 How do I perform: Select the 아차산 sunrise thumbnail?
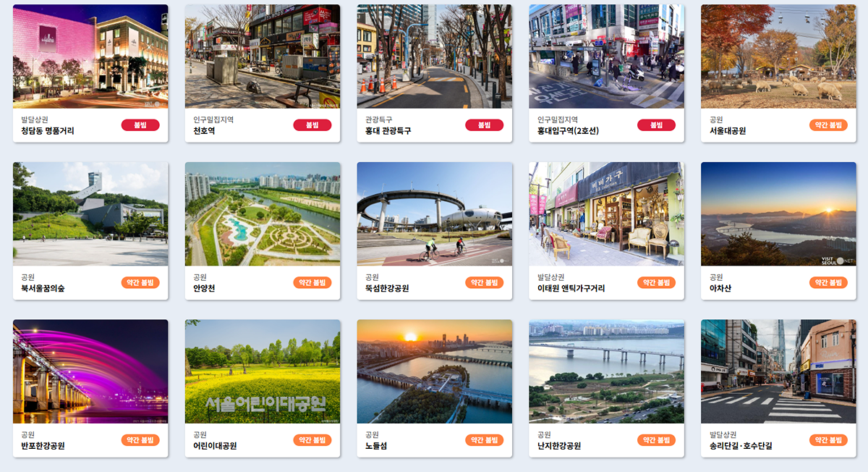(x=778, y=214)
